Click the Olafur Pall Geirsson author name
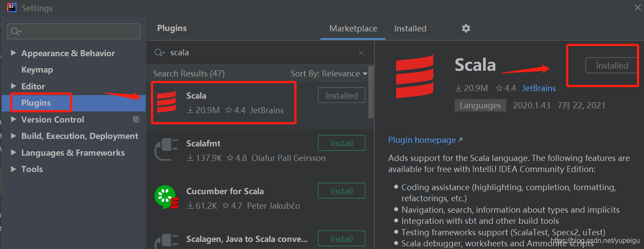644x249 pixels. coord(289,158)
